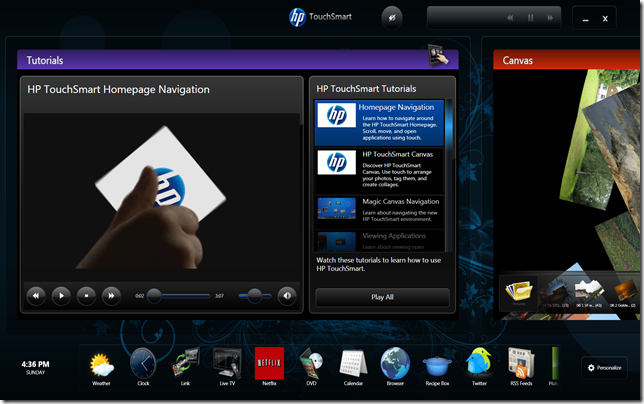Open the white-building photo album in Canvas
Image resolution: width=644 pixels, height=404 pixels.
point(589,292)
